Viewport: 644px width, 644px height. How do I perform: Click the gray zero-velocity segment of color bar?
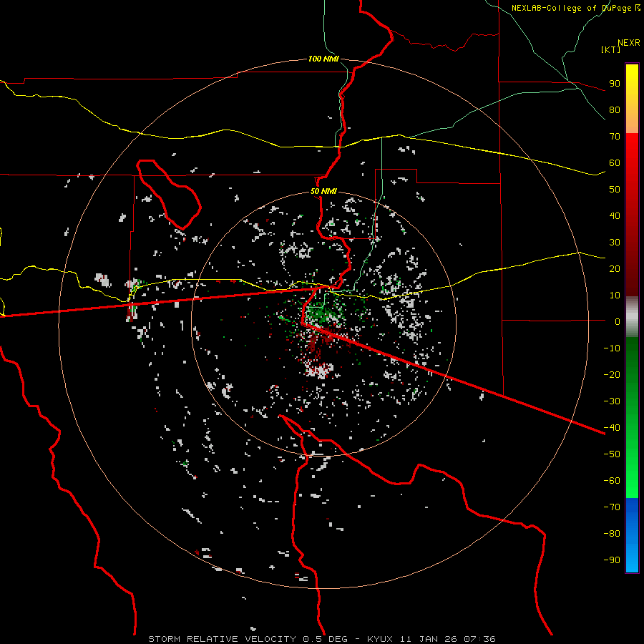tap(632, 317)
